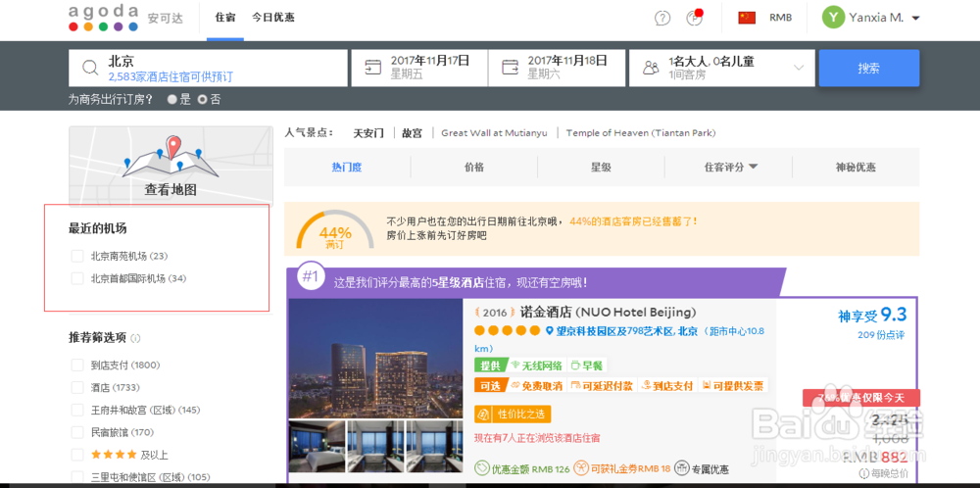Check 民宿旅馆 (170) filter
980x488 pixels.
tap(77, 432)
